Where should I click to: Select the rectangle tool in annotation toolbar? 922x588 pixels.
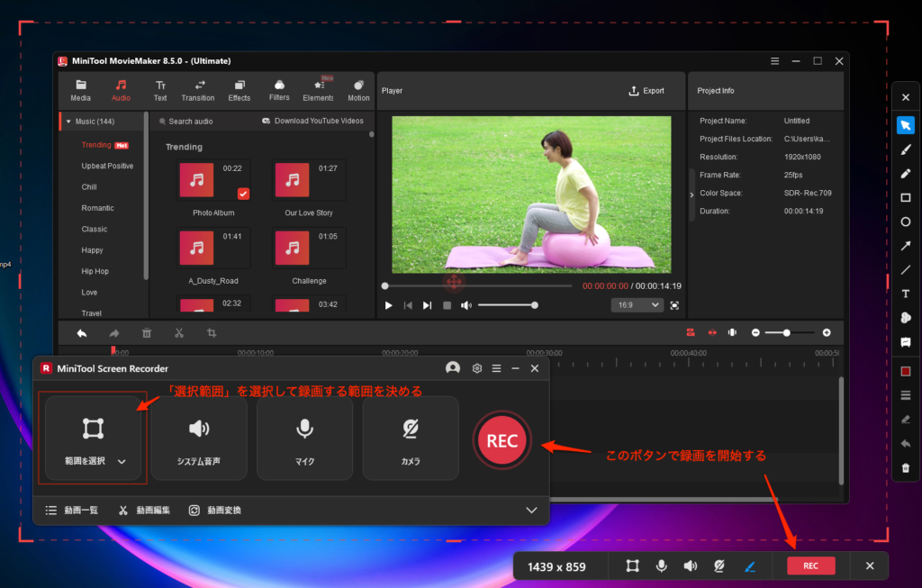tap(906, 197)
